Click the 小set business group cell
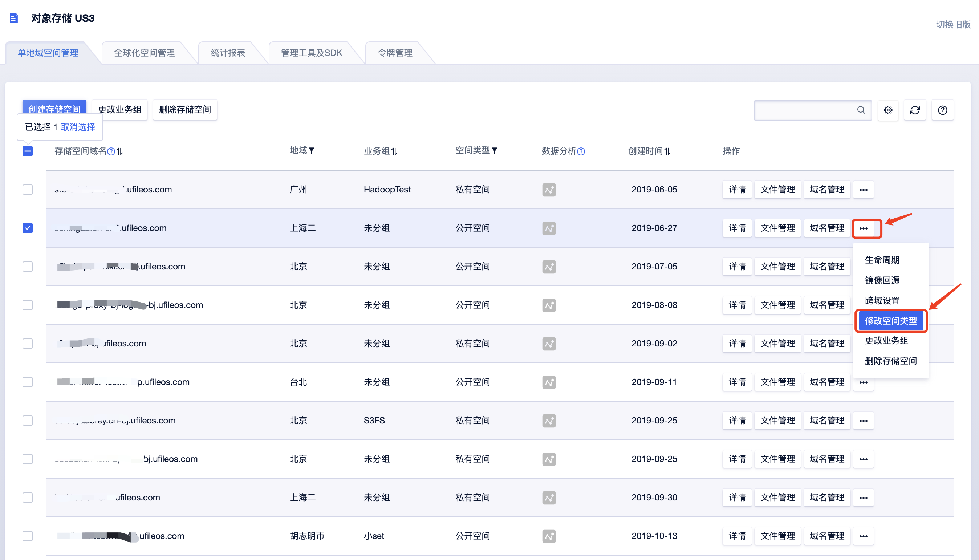 [374, 536]
